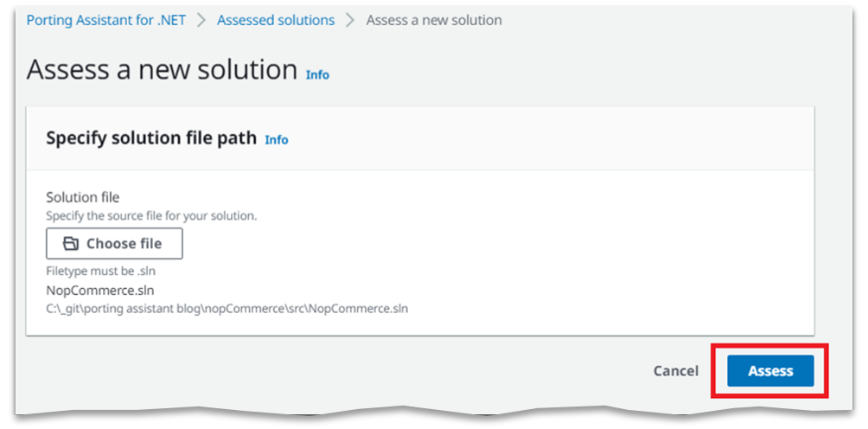Click the large Assess a new solution heading
The image size is (868, 429).
point(163,70)
